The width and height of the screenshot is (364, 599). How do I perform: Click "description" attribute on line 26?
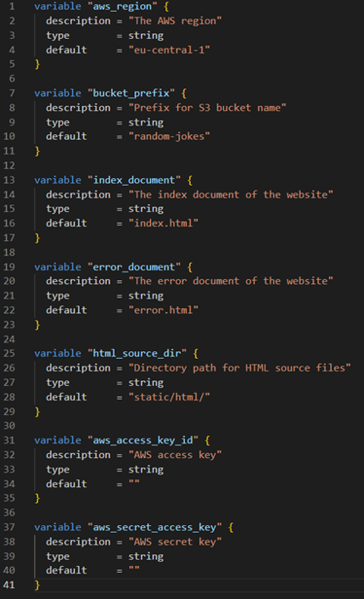(x=78, y=368)
